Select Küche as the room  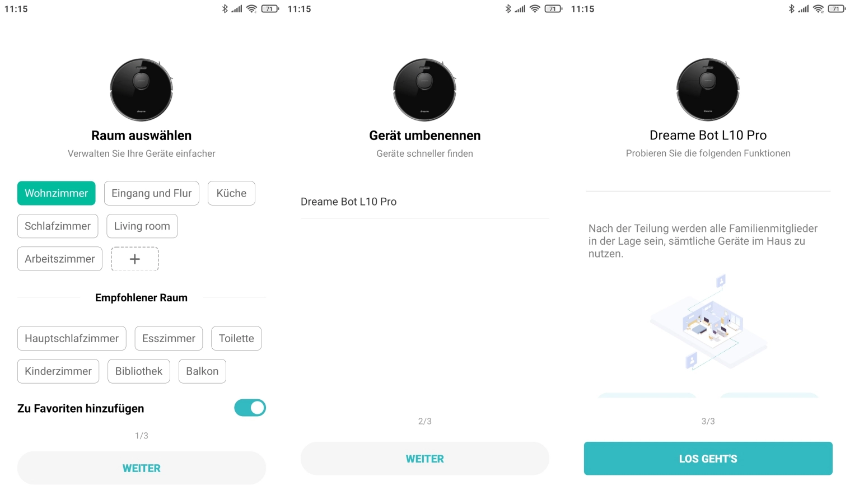point(231,193)
